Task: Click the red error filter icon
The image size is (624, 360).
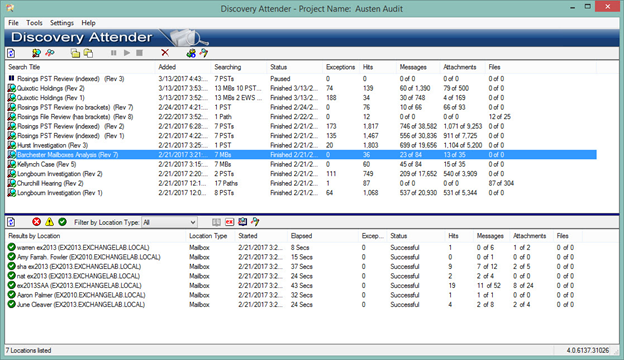Action: pyautogui.click(x=37, y=222)
